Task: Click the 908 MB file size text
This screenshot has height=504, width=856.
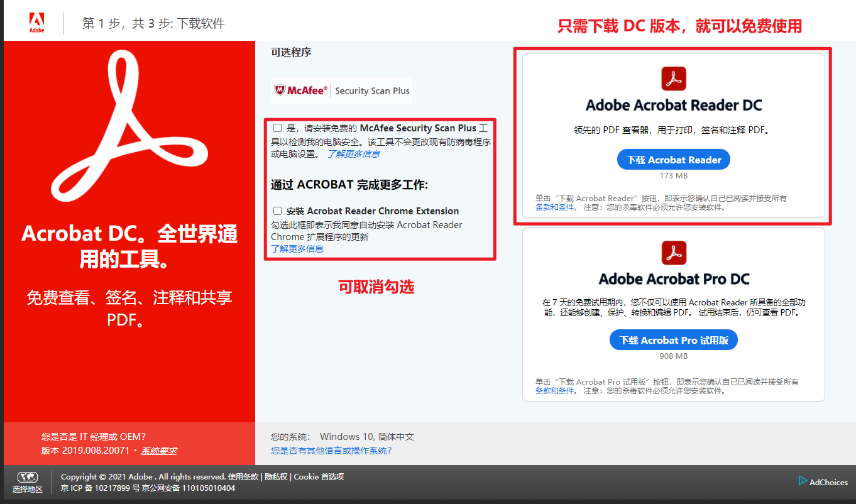Action: [674, 356]
